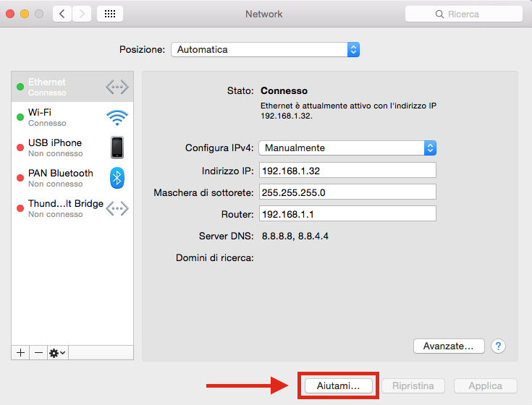This screenshot has width=532, height=405.
Task: Click the Domini di ricerca label
Action: [214, 258]
